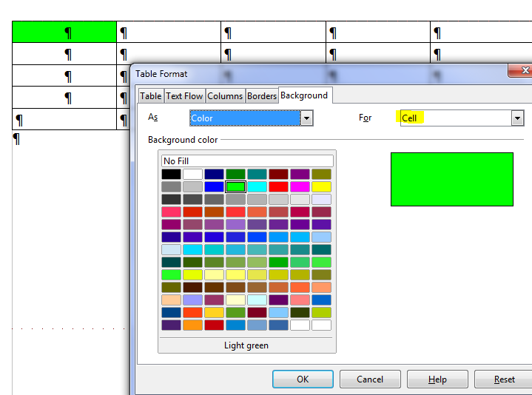Choose the No Fill option

[247, 161]
